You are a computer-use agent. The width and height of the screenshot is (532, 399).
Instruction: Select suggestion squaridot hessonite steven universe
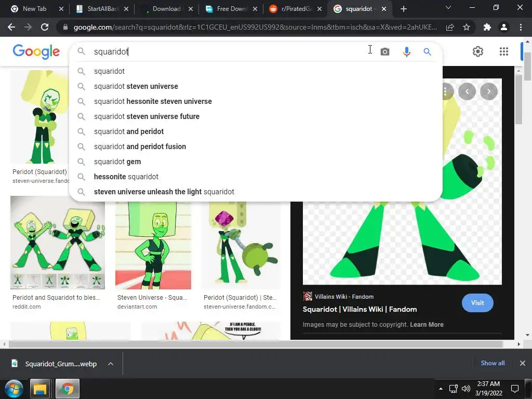point(256,101)
